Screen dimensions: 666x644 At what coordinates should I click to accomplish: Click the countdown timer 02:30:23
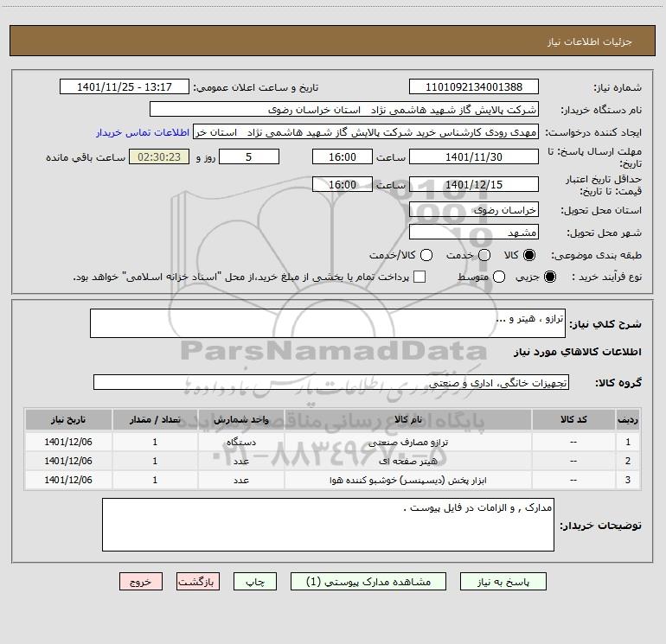159,157
